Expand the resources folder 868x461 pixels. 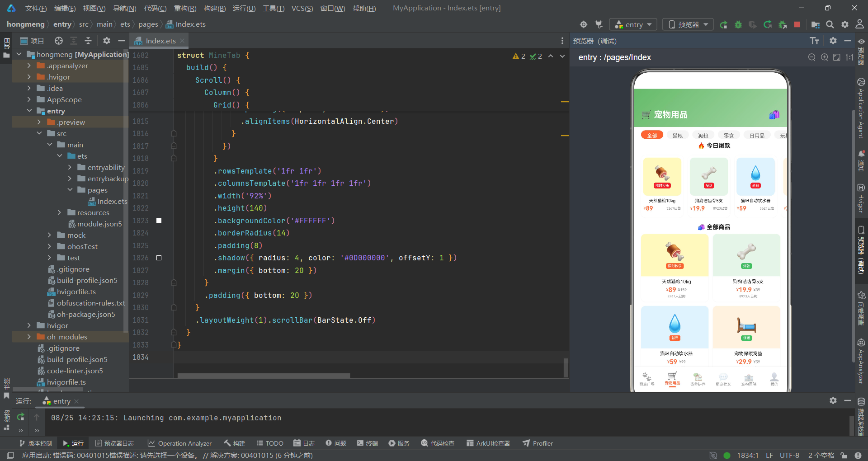click(59, 212)
